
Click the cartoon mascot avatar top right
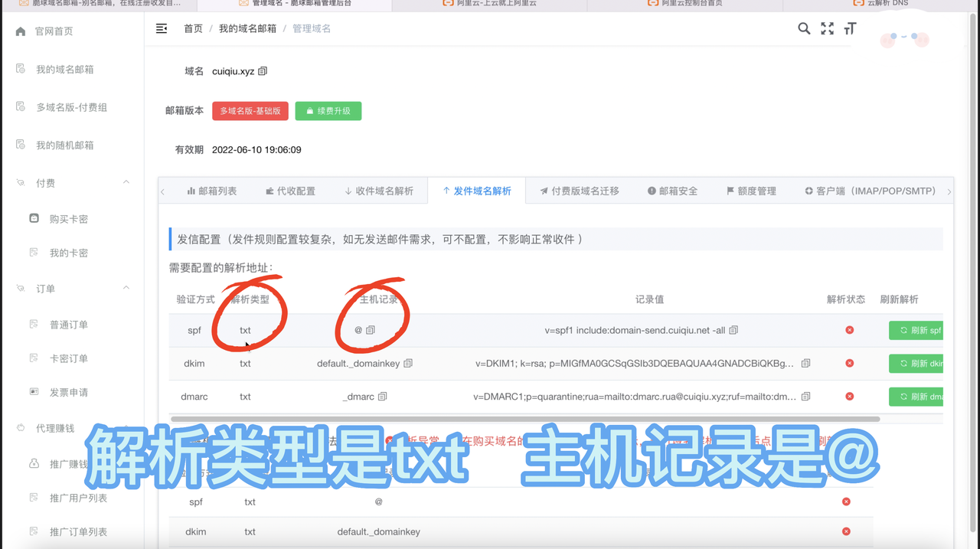click(904, 38)
